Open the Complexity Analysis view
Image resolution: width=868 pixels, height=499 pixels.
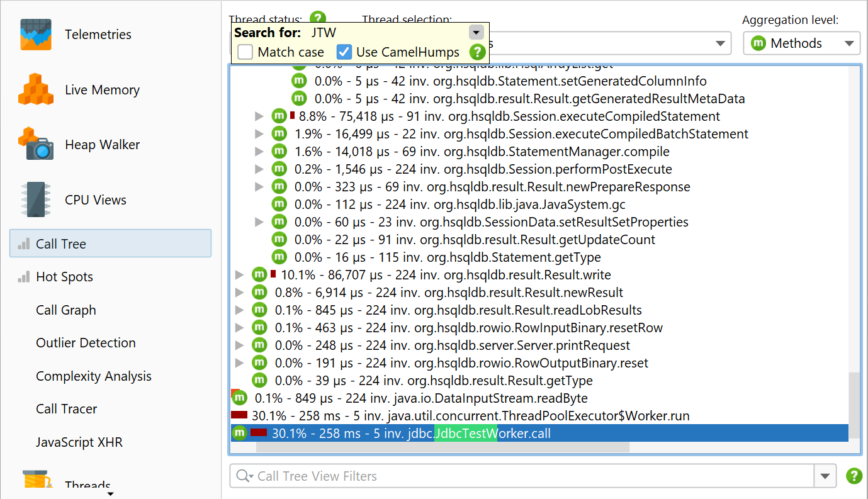point(94,376)
